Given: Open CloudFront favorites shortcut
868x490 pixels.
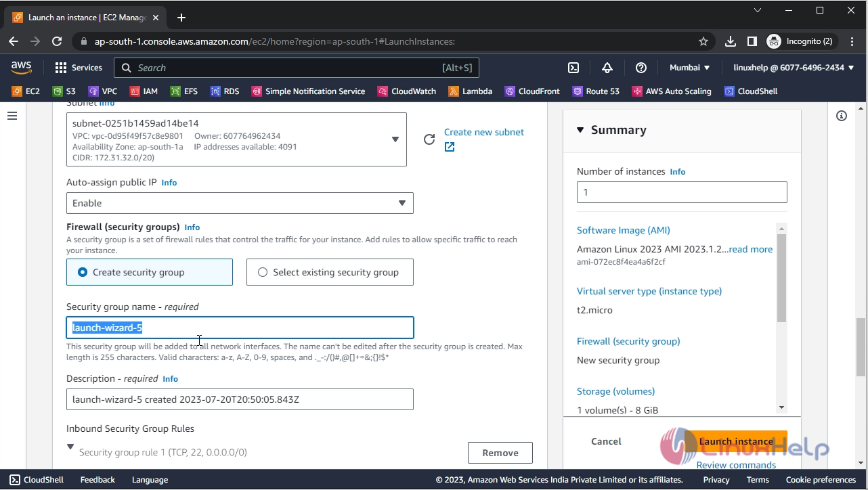Looking at the screenshot, I should [532, 91].
